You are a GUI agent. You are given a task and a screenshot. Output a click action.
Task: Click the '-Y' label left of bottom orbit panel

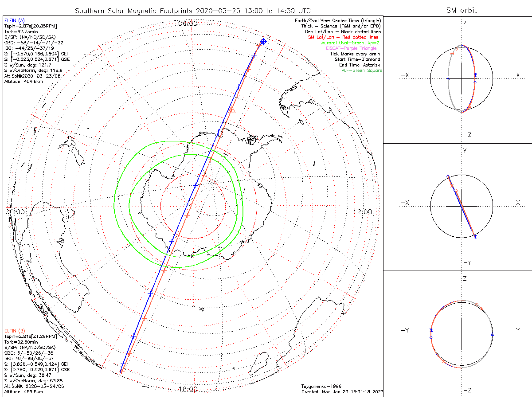pyautogui.click(x=405, y=330)
